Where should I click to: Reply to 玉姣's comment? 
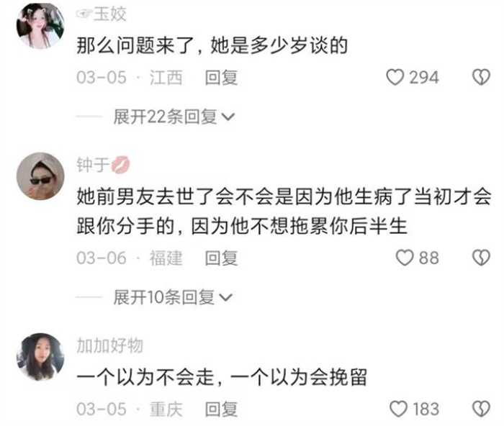[221, 78]
